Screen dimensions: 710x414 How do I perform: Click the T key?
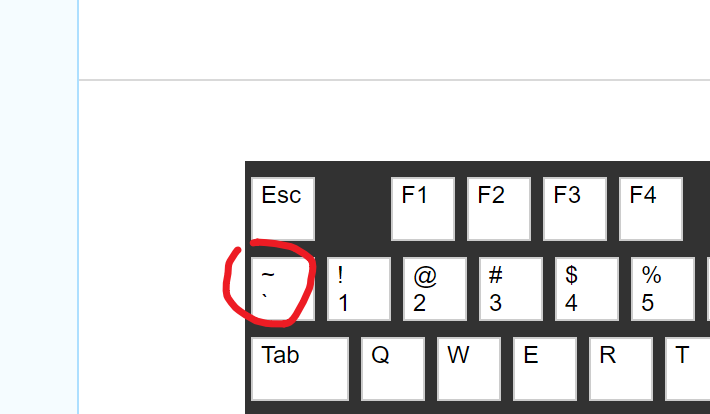click(687, 369)
